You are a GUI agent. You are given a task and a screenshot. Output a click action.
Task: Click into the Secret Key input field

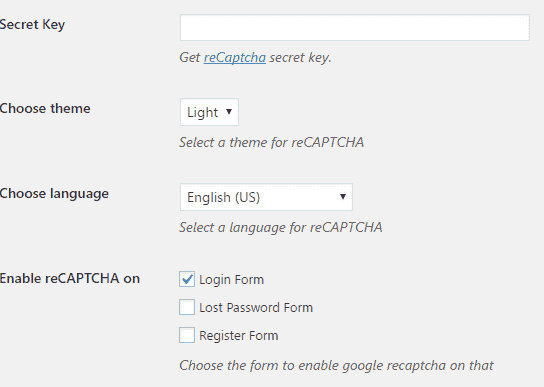(355, 27)
